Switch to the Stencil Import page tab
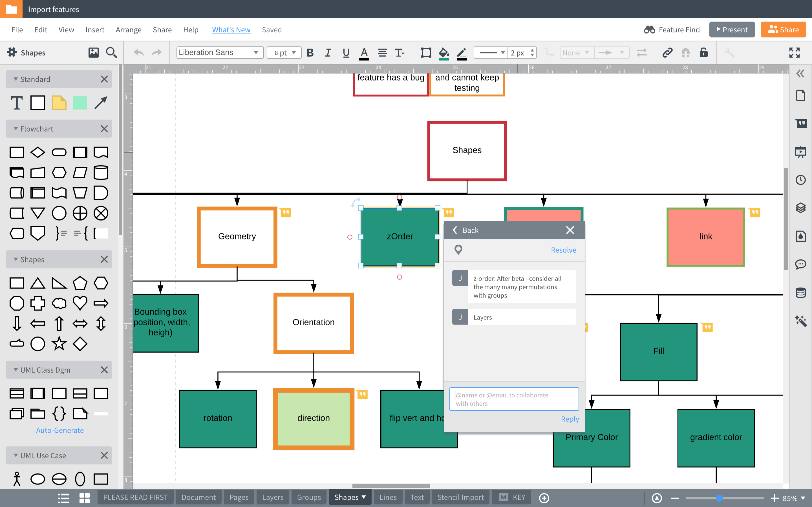This screenshot has height=507, width=812. (x=460, y=497)
